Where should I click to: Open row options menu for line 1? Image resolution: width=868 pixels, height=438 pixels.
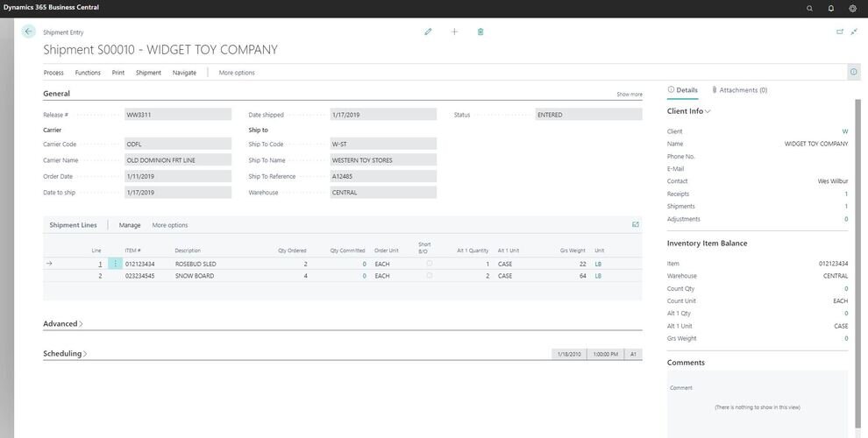(115, 264)
